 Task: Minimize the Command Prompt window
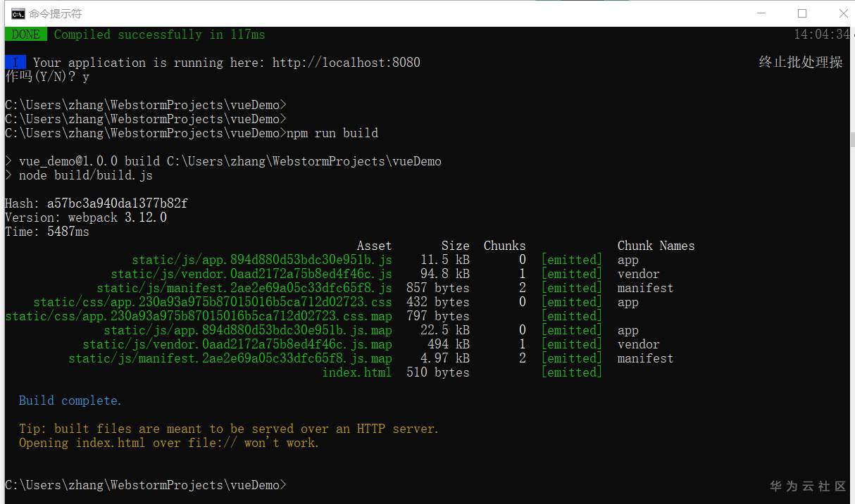[762, 13]
